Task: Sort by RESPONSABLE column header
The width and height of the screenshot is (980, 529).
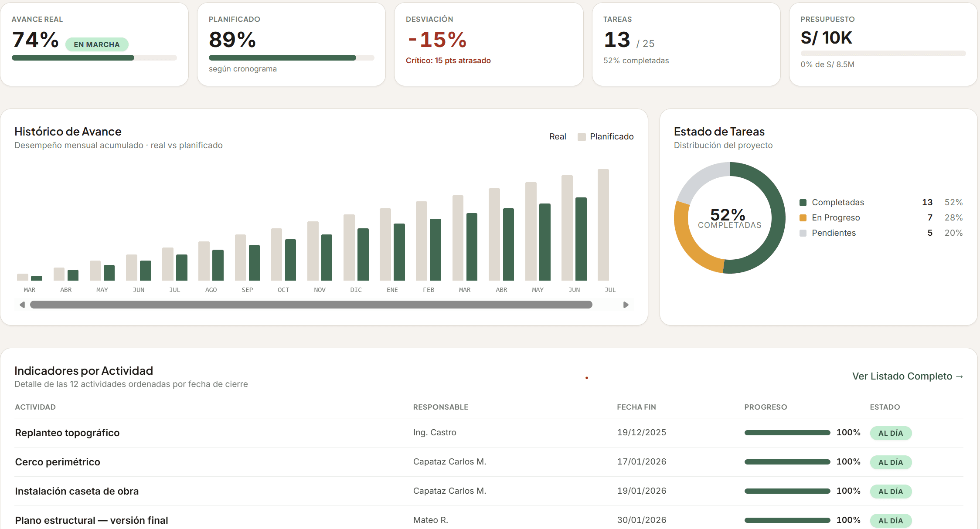Action: [441, 407]
